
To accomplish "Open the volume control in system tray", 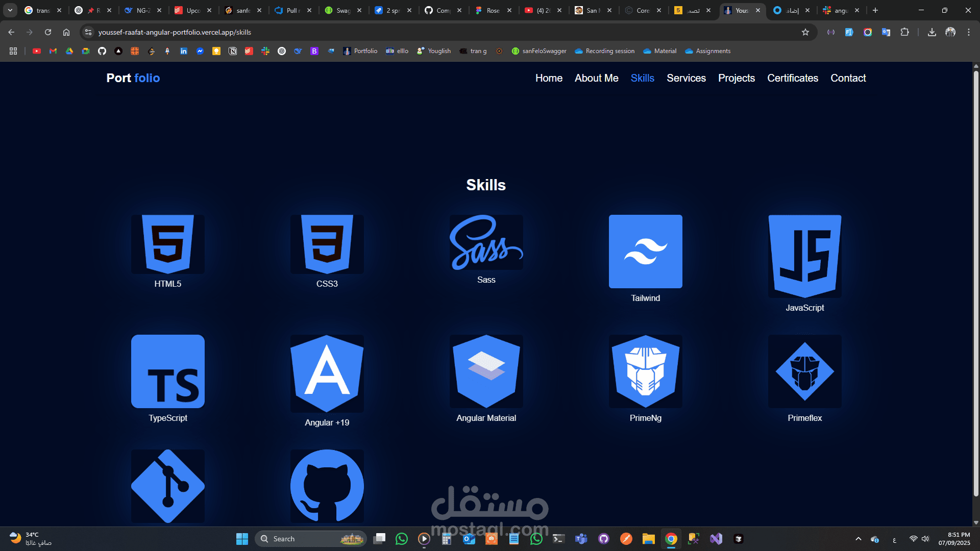I will [x=926, y=539].
